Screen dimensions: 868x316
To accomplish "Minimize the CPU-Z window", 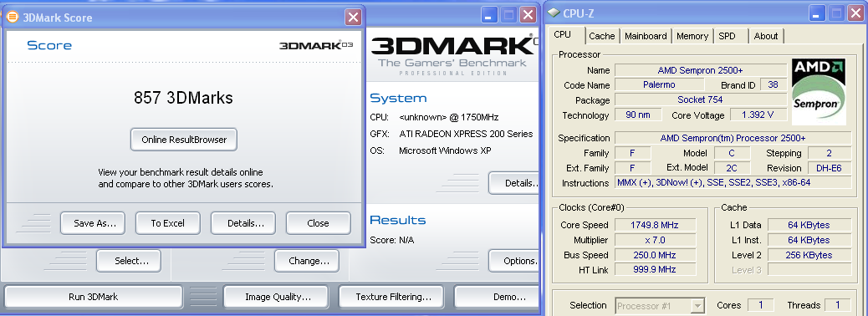I will [x=818, y=13].
